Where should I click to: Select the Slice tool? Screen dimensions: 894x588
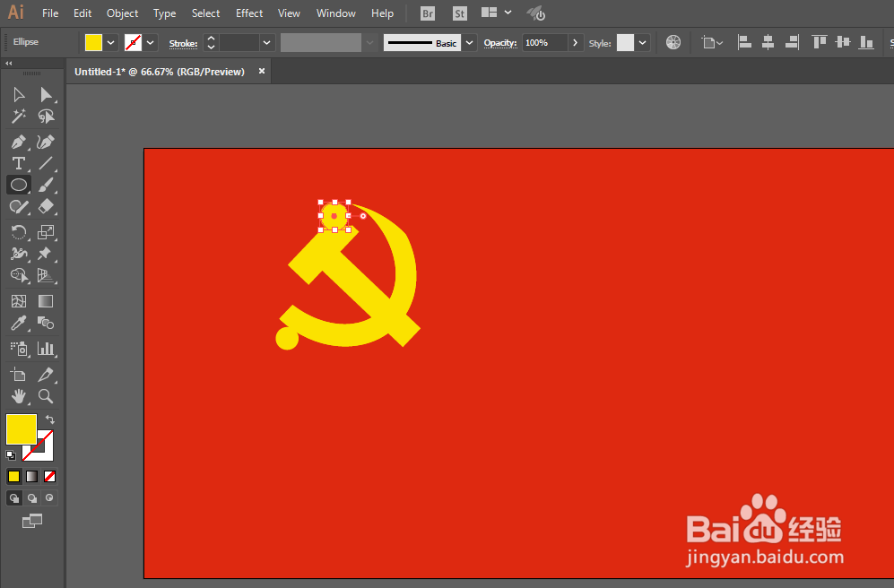[x=46, y=375]
